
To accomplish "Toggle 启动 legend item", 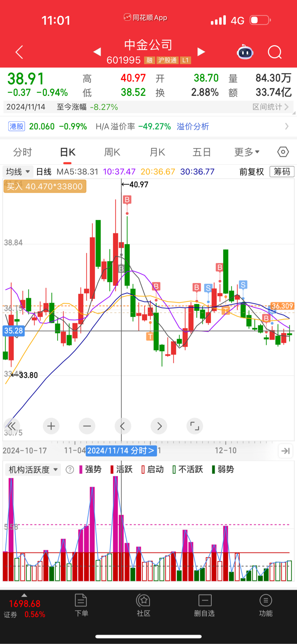I will point(153,470).
